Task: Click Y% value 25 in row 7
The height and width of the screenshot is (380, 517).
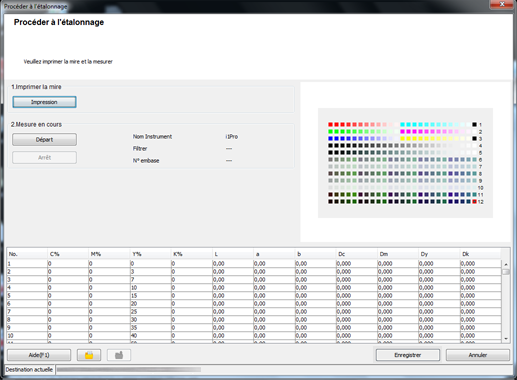Action: (x=150, y=312)
